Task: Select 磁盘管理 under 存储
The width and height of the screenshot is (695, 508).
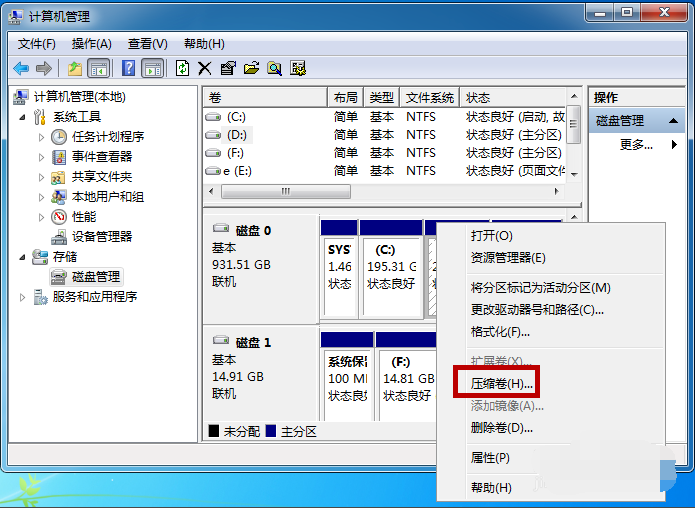Action: pos(95,276)
